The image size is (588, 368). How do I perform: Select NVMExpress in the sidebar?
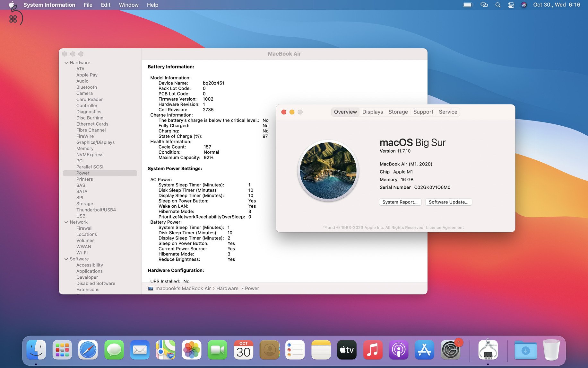90,155
